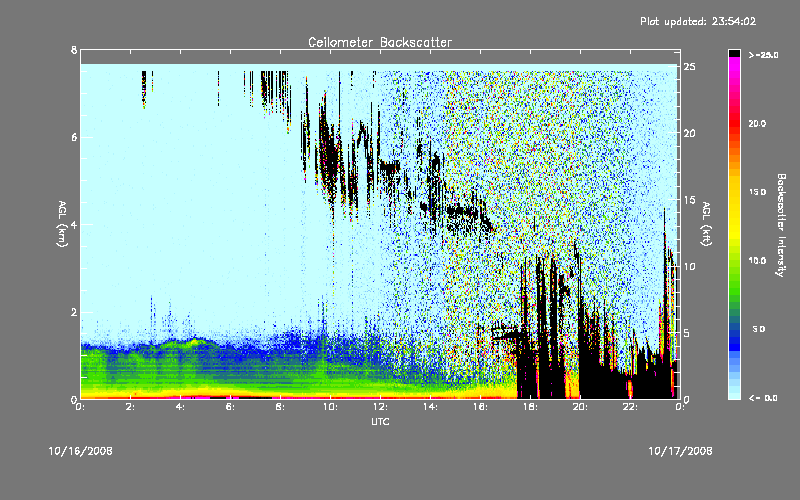Click the 2 km tick label

pos(74,312)
